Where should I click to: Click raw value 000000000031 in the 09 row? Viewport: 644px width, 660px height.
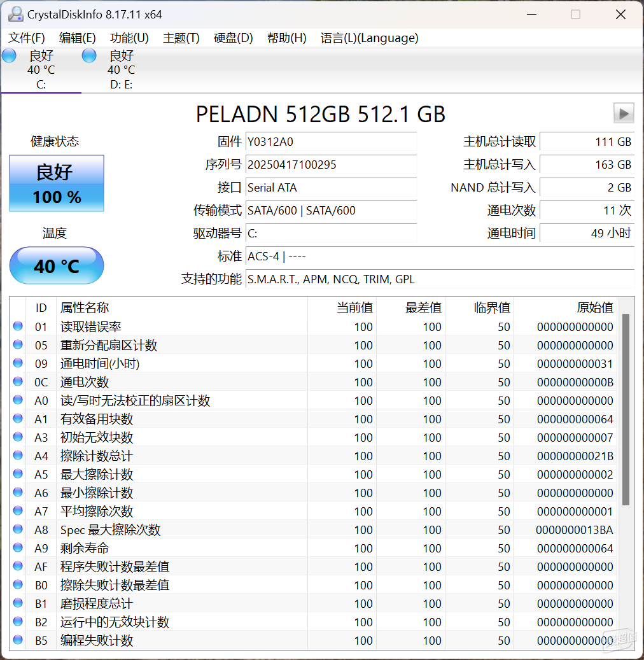575,363
